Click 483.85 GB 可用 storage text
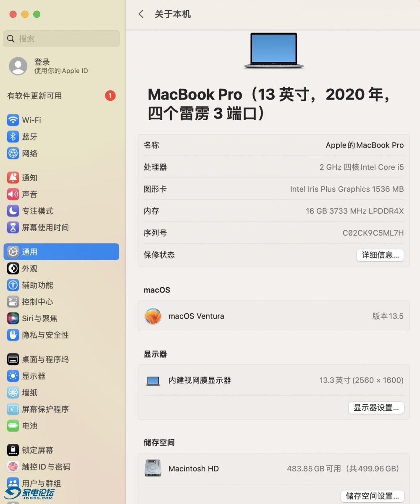Image resolution: width=420 pixels, height=504 pixels. (x=314, y=468)
